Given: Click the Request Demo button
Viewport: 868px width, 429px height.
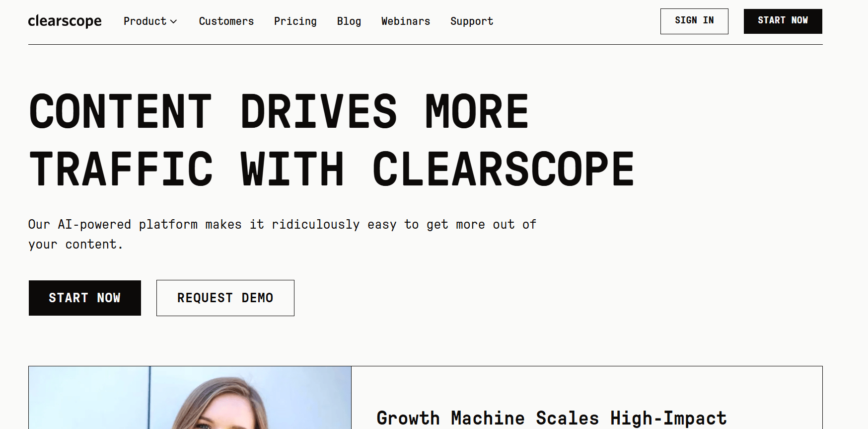Looking at the screenshot, I should [225, 298].
